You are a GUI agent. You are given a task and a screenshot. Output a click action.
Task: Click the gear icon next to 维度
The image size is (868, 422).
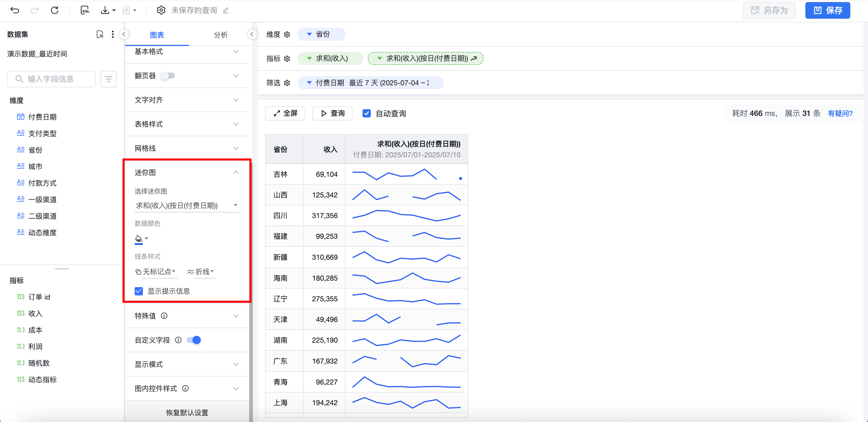click(x=287, y=34)
